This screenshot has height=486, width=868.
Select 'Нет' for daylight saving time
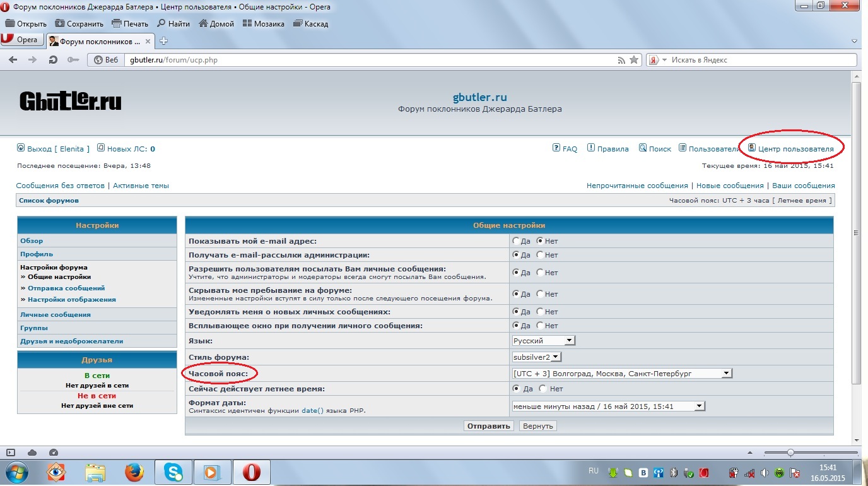click(x=543, y=389)
